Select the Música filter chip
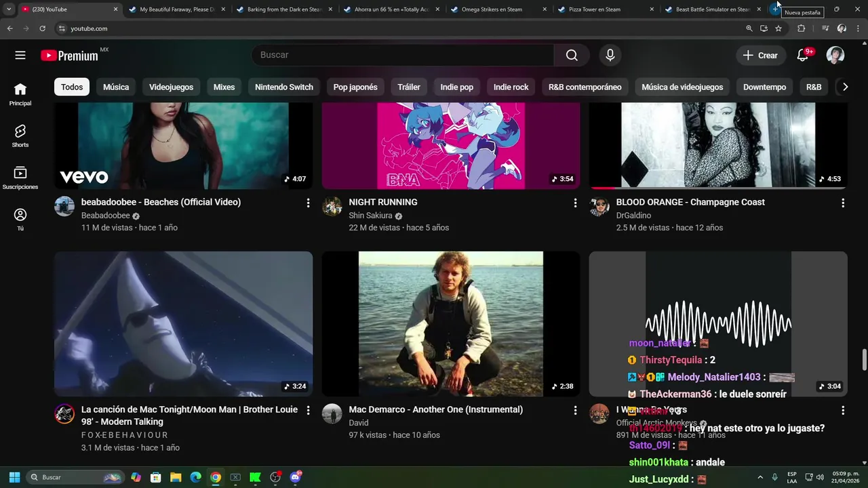This screenshot has height=488, width=868. [116, 87]
